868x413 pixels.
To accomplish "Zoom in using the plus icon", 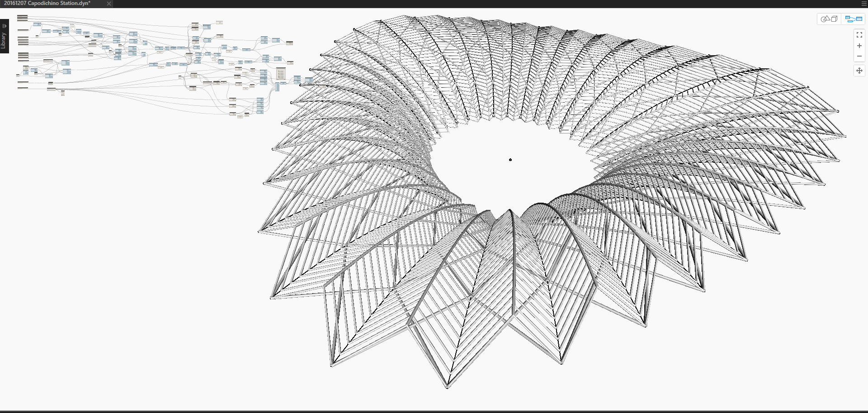I will pyautogui.click(x=859, y=46).
